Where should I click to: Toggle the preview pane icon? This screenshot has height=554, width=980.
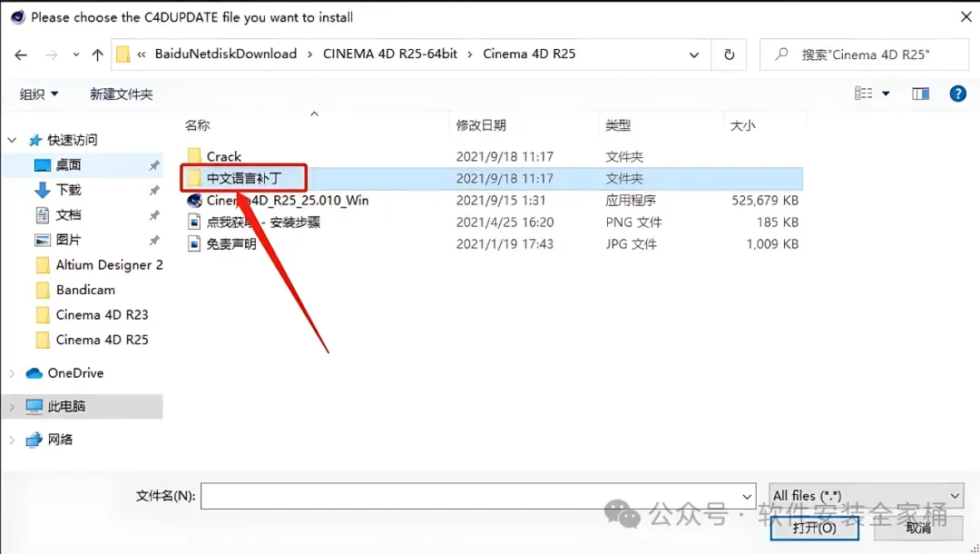(x=921, y=94)
